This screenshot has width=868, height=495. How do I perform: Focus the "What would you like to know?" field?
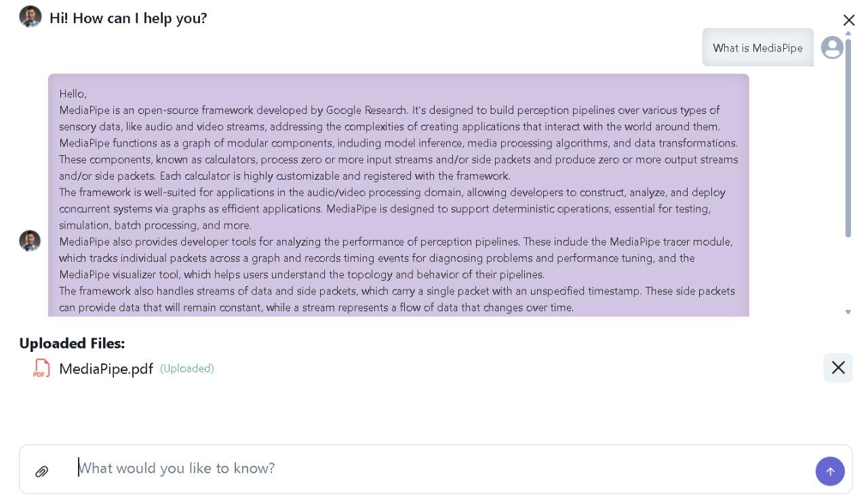pos(441,469)
